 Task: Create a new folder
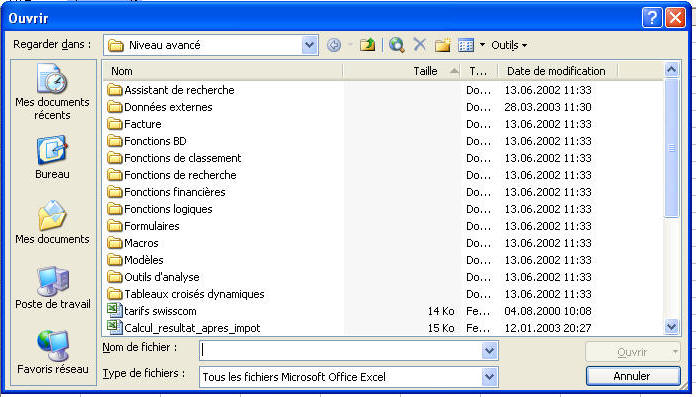coord(443,45)
